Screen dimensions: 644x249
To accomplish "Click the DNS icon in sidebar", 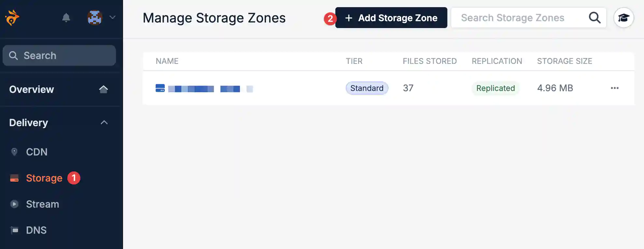I will pyautogui.click(x=14, y=230).
